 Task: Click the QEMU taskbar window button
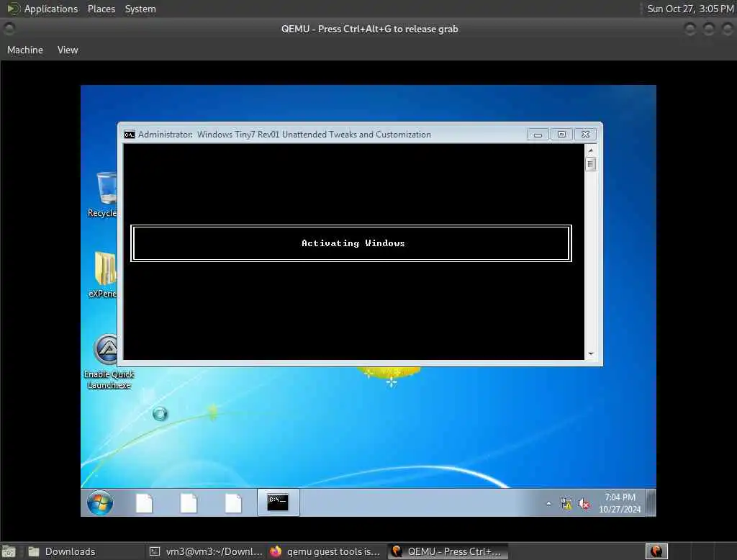pos(448,551)
